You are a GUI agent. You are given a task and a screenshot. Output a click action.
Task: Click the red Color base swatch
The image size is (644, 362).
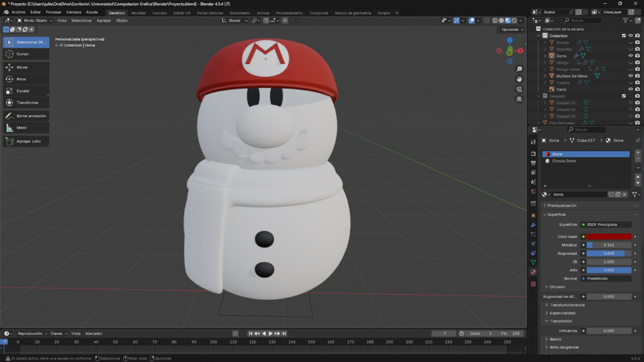tap(609, 236)
